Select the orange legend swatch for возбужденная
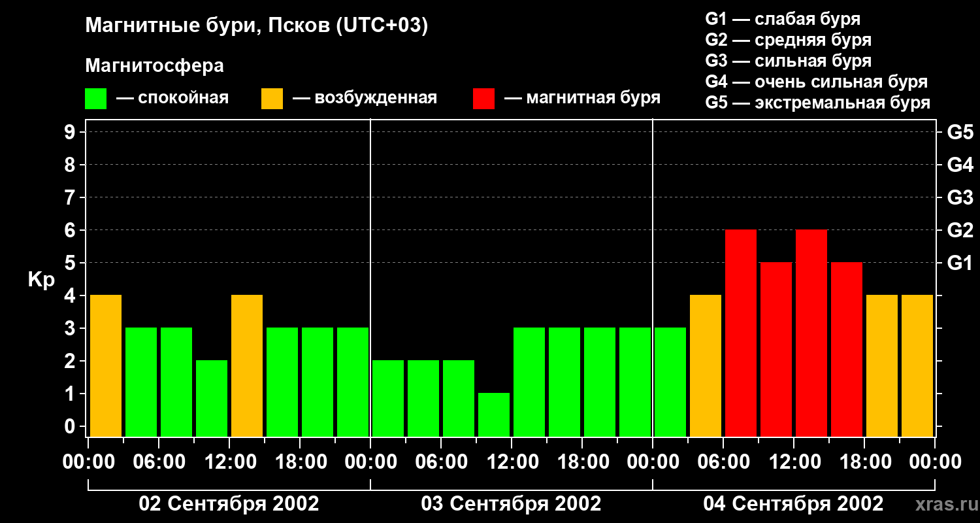 coord(272,98)
